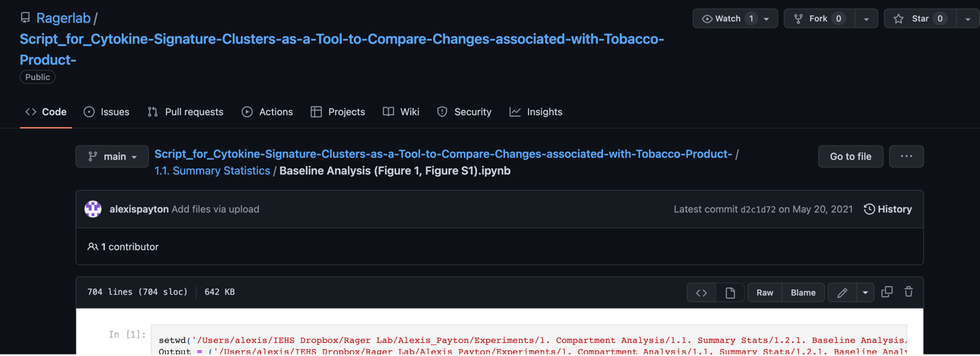
Task: Copy raw file contents icon
Action: click(887, 292)
